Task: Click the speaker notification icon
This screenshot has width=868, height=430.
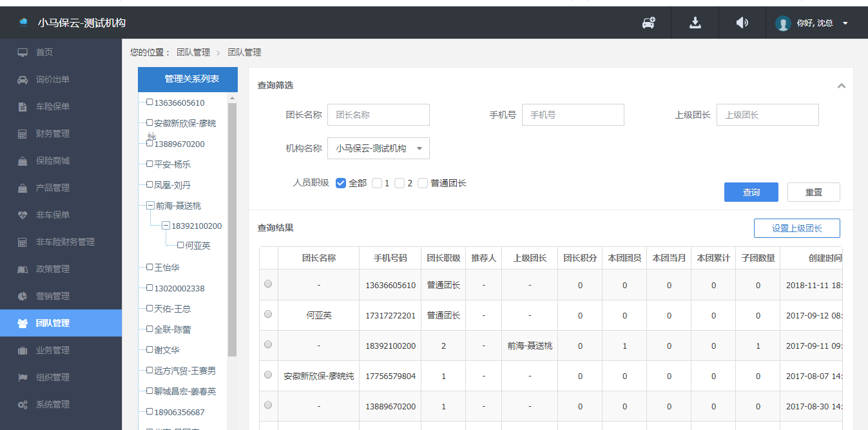Action: [742, 23]
